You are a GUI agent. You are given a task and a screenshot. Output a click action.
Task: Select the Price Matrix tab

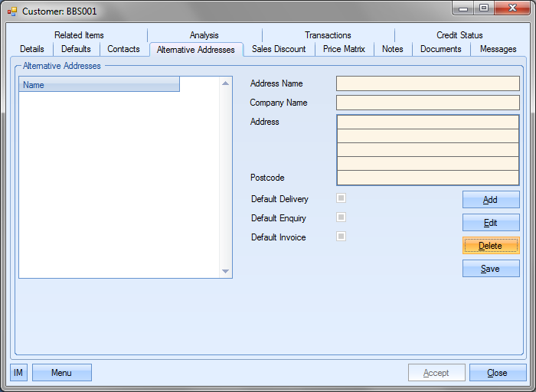(344, 49)
